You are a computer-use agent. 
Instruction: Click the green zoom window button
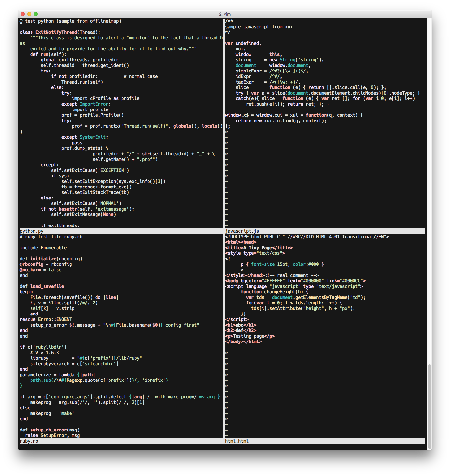pyautogui.click(x=36, y=14)
